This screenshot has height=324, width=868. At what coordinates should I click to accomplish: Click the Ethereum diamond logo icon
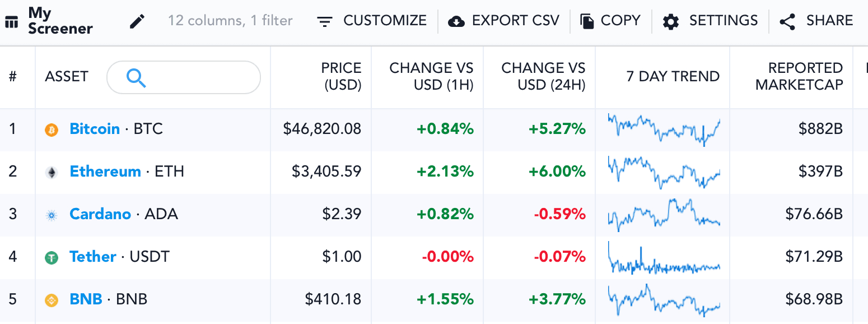tap(52, 172)
